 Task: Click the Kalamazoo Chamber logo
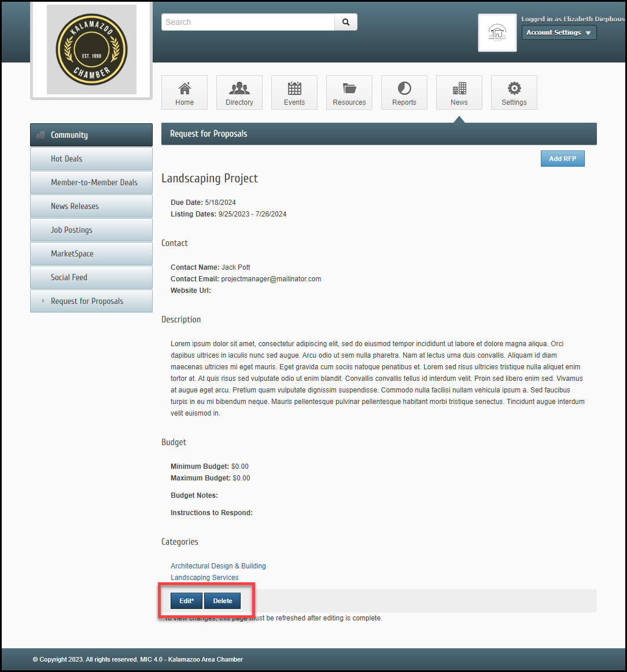pyautogui.click(x=91, y=49)
